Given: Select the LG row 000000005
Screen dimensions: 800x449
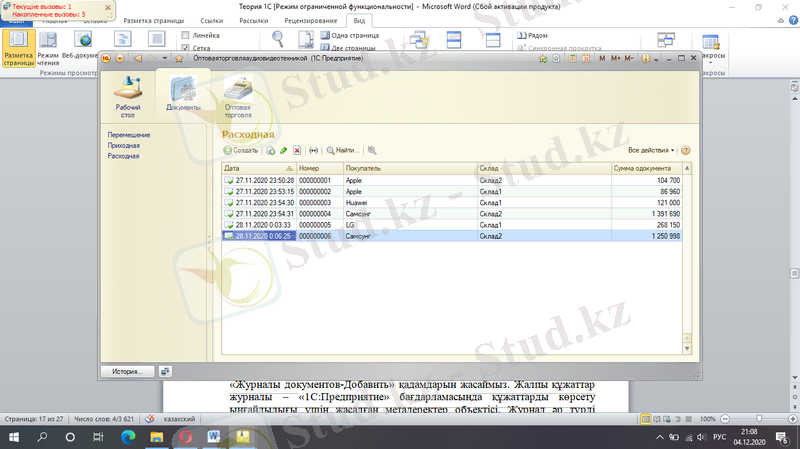Looking at the screenshot, I should tap(452, 225).
